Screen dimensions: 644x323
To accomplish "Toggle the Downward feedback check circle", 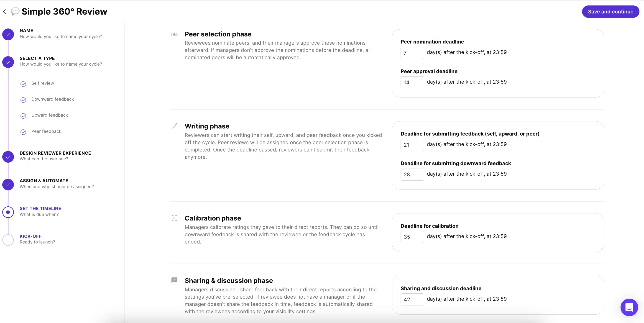I will pos(23,100).
